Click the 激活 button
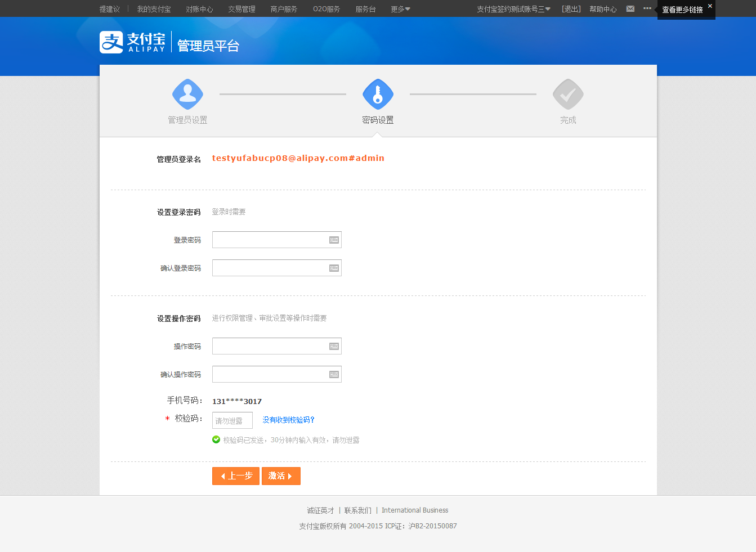Image resolution: width=756 pixels, height=552 pixels. pyautogui.click(x=281, y=476)
